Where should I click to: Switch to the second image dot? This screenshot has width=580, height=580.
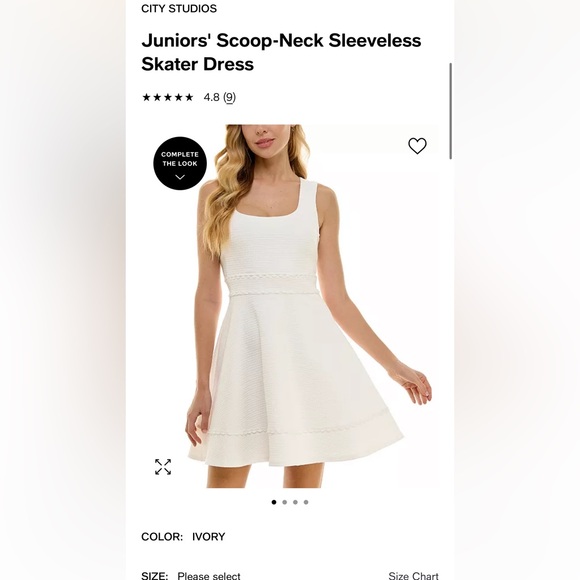tap(284, 502)
